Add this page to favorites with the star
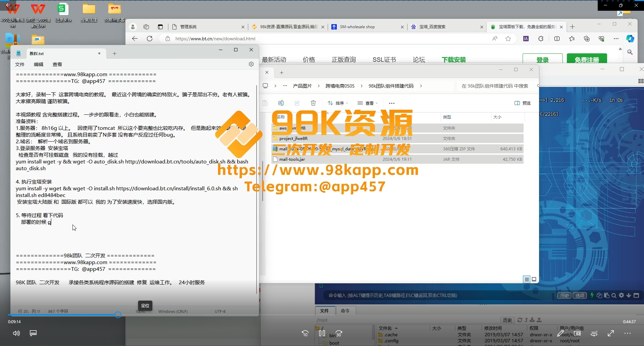644x346 pixels. (508, 39)
